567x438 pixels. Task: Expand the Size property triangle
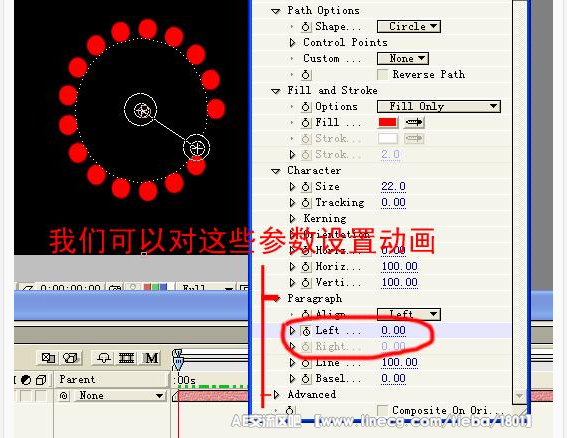292,187
